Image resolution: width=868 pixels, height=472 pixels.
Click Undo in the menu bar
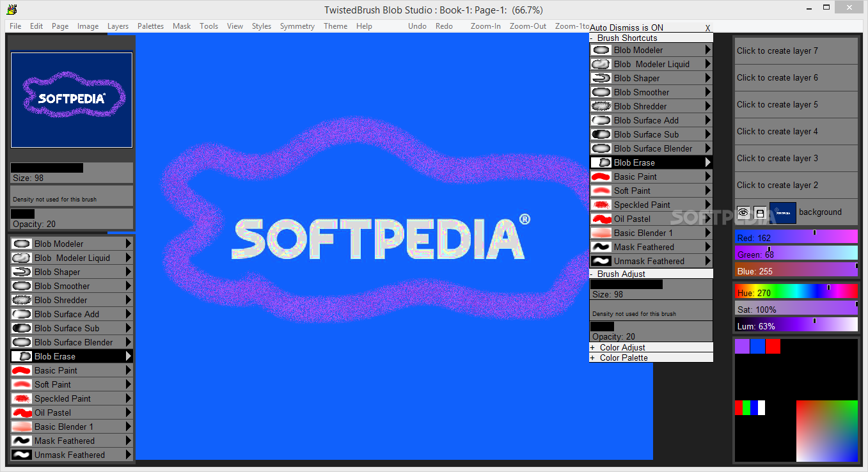point(417,26)
